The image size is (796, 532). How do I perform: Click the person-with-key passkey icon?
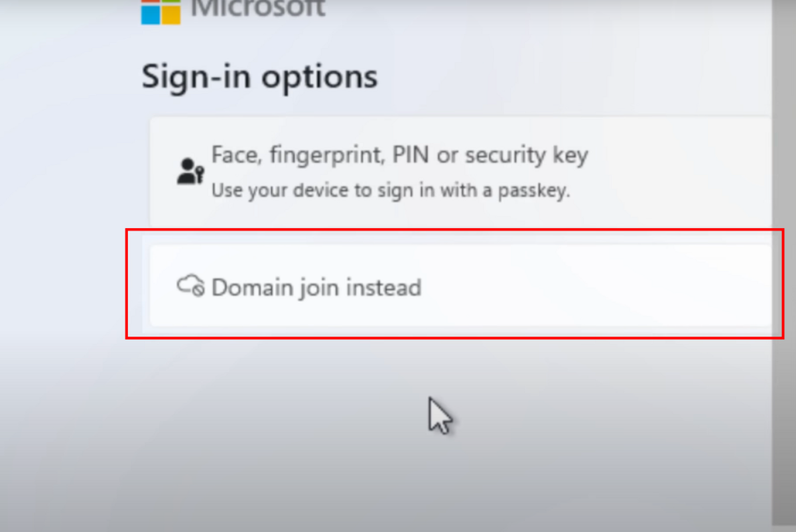point(190,171)
